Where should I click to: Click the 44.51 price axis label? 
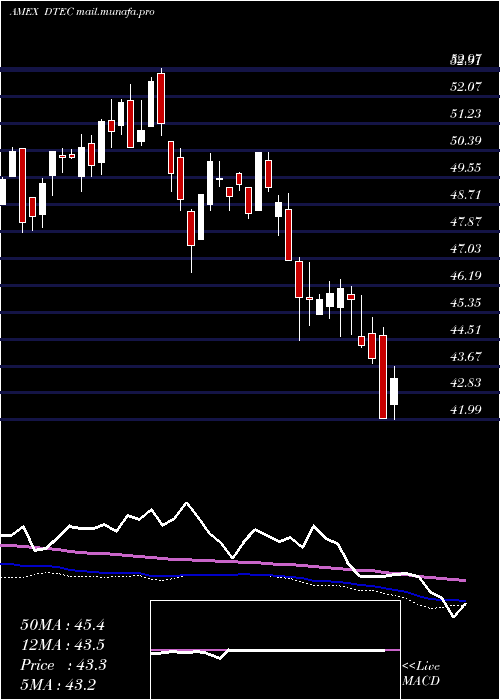click(x=466, y=329)
